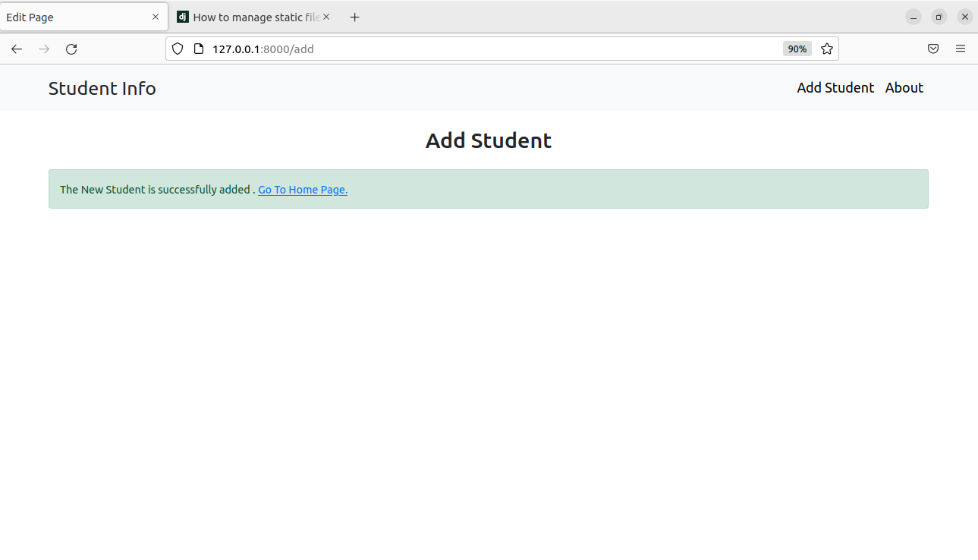Open a new tab with the plus button

(x=354, y=16)
